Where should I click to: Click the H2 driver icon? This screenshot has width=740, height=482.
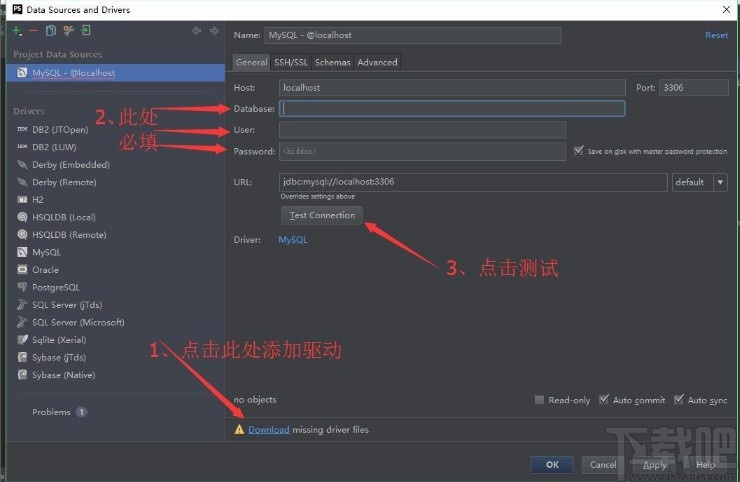coord(22,200)
